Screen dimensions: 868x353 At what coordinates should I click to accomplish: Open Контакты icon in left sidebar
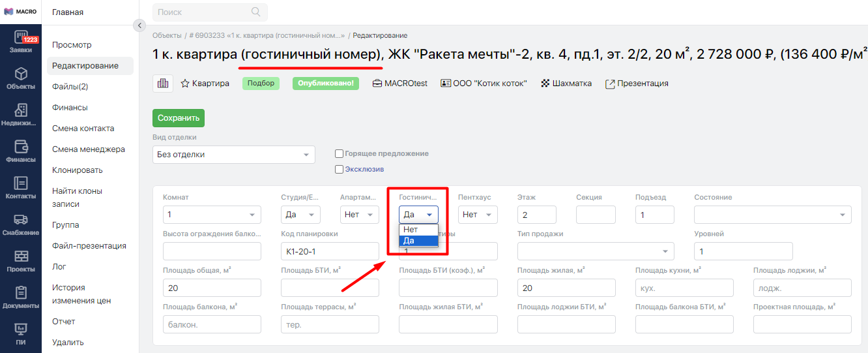20,187
